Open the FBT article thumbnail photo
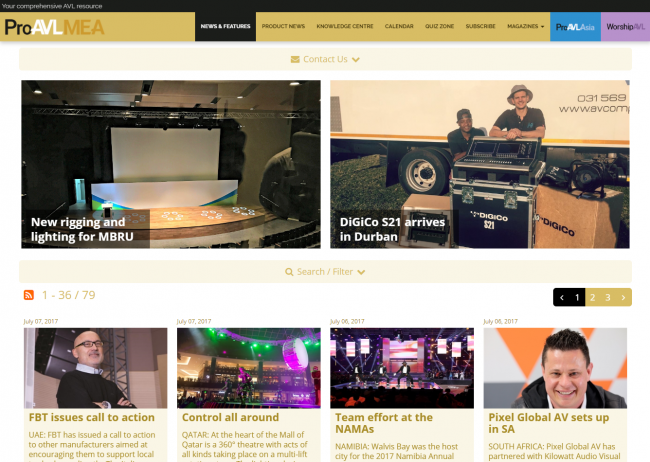650x462 pixels. [x=95, y=368]
